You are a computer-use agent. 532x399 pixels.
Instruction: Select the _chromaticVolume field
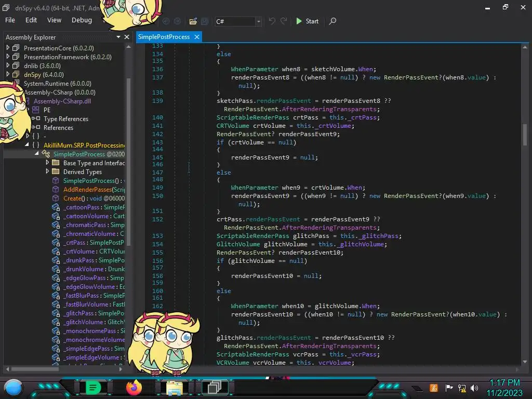(94, 233)
